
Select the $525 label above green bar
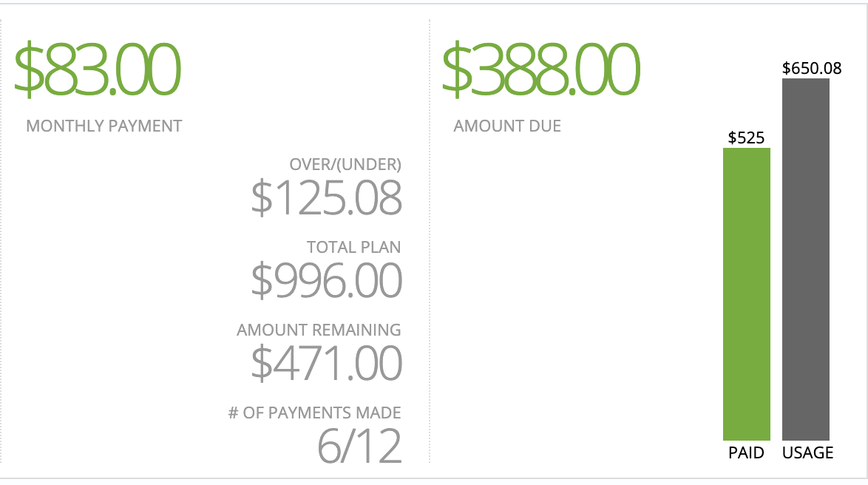pyautogui.click(x=746, y=138)
